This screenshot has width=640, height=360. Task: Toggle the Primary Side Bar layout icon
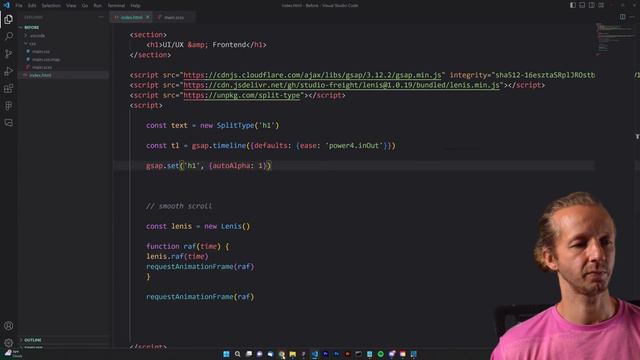[x=573, y=5]
